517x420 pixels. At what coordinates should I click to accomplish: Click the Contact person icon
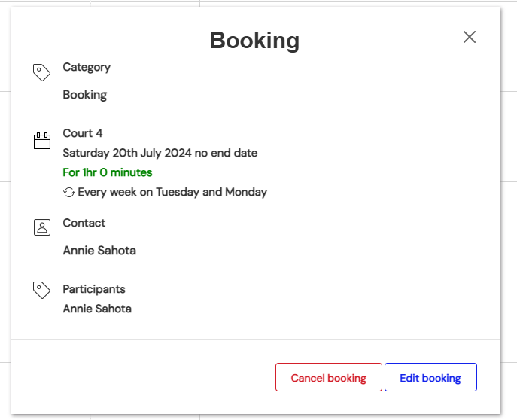click(42, 227)
